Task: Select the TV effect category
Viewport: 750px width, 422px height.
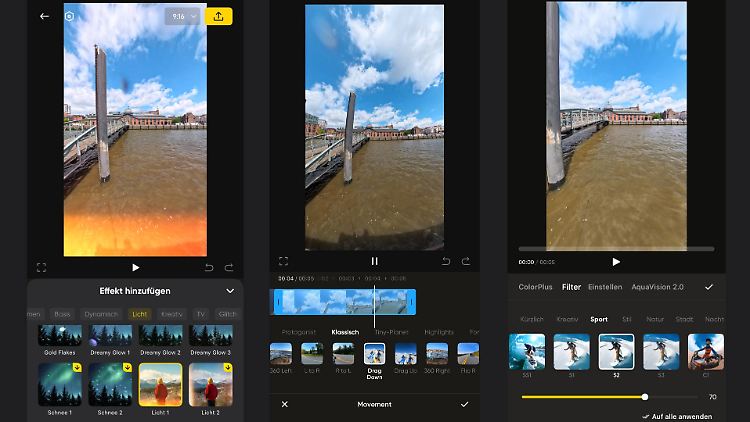Action: (201, 314)
